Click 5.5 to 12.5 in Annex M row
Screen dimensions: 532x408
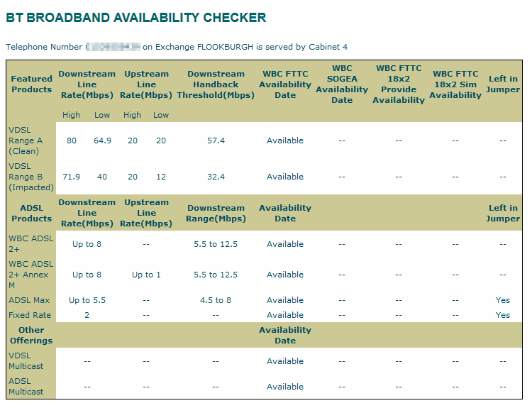[x=216, y=275]
